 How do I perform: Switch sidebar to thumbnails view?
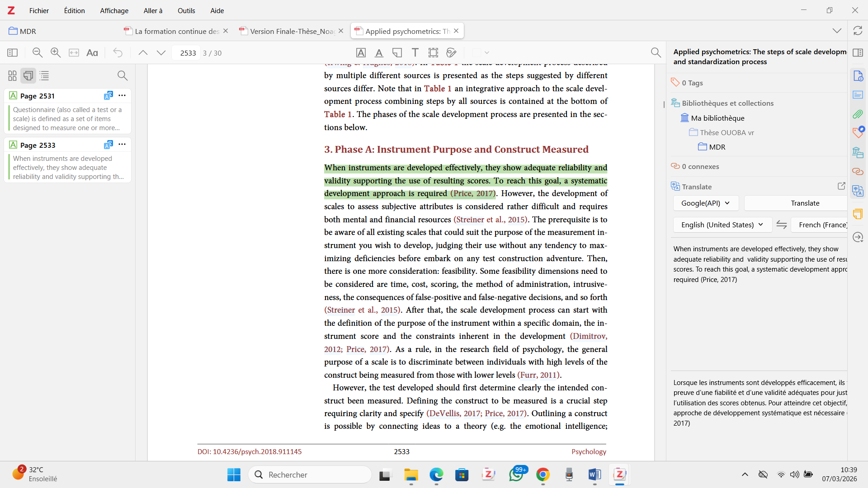point(12,75)
